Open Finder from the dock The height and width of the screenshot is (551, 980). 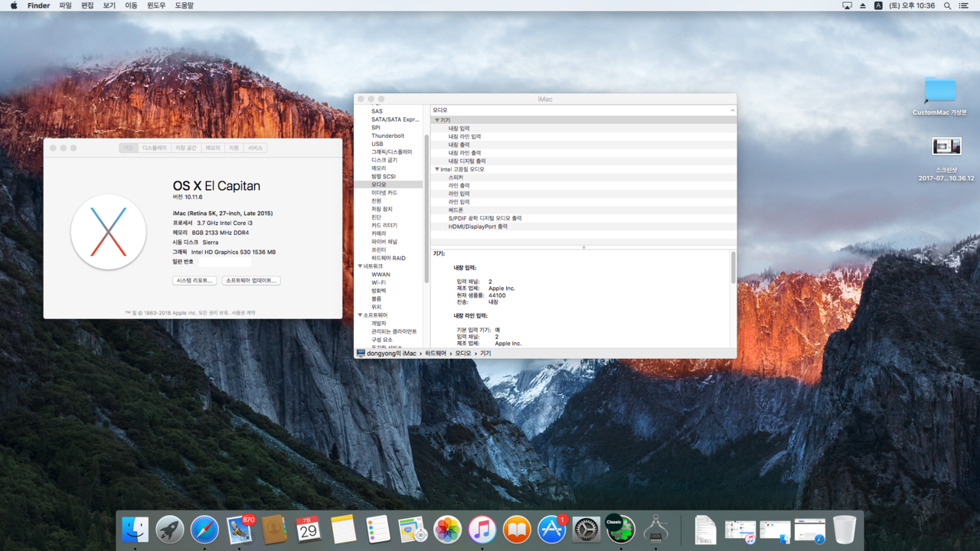[x=136, y=529]
